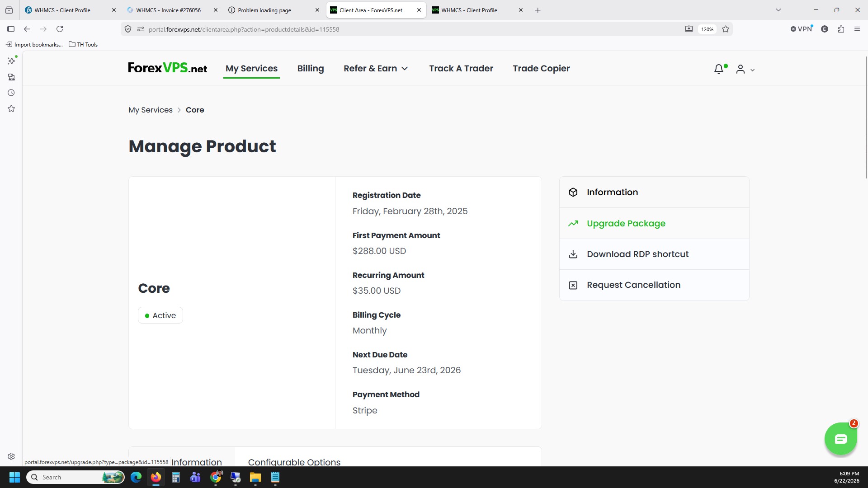Open the live chat widget

[x=840, y=439]
